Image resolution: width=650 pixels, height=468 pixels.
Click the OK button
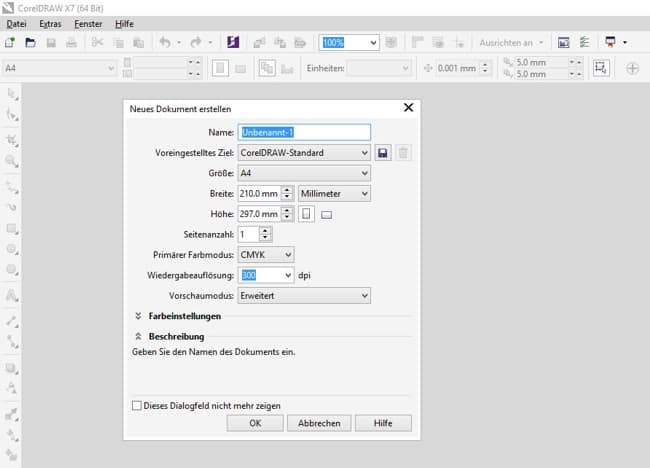[255, 423]
